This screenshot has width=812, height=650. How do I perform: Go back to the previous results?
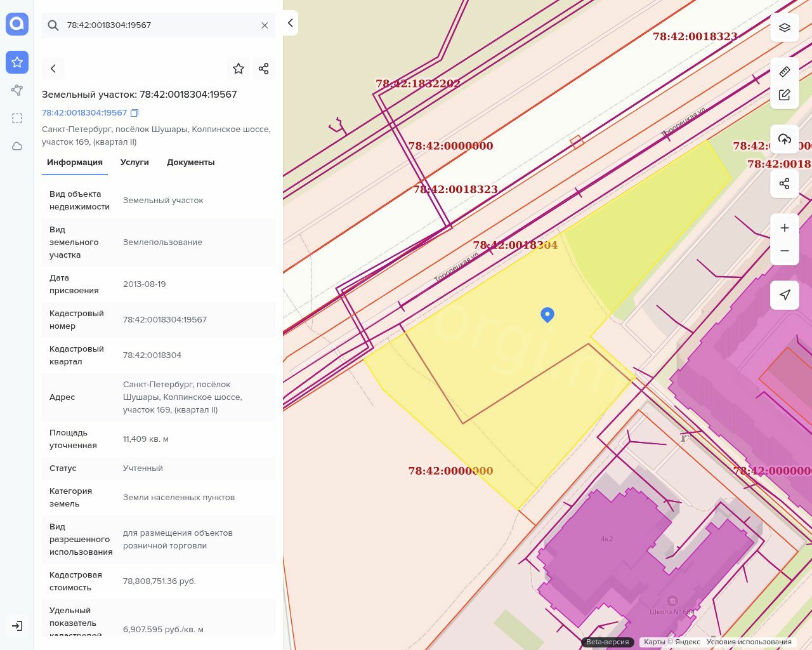click(x=53, y=69)
